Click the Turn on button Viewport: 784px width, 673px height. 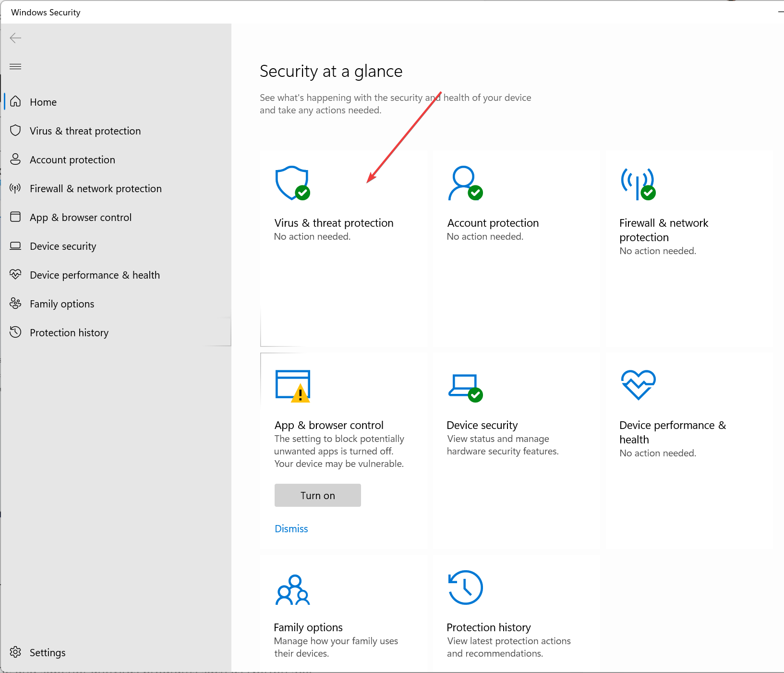pyautogui.click(x=317, y=495)
